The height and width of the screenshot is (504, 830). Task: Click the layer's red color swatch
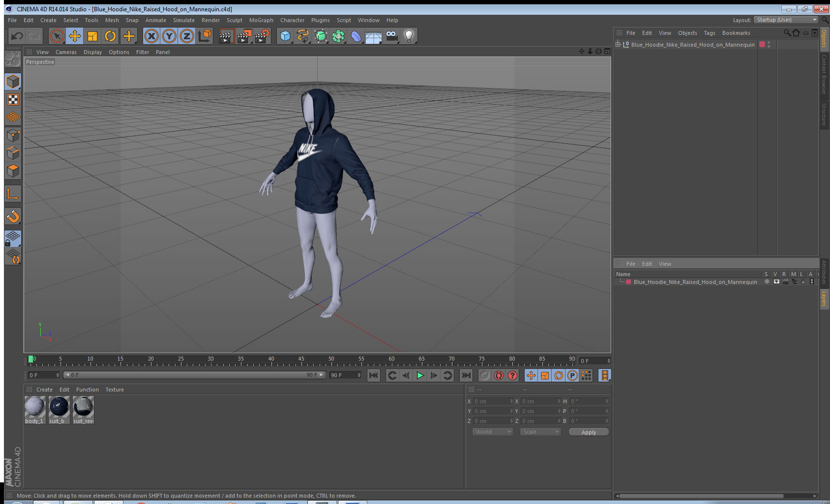(628, 282)
